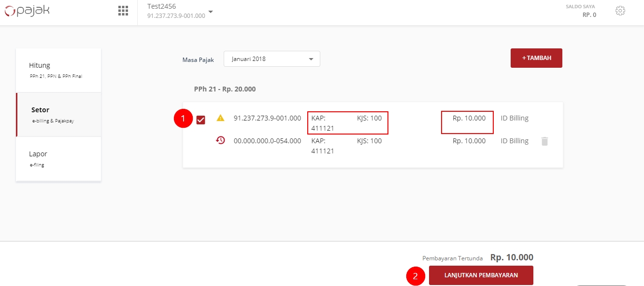Select NPWP text 91.237.273.9-001.000 in list row
Image resolution: width=644 pixels, height=286 pixels.
267,118
